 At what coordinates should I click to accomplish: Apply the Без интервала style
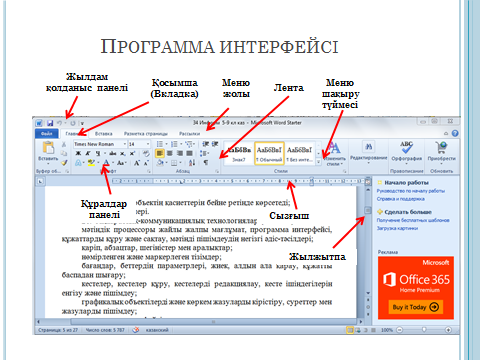point(299,153)
